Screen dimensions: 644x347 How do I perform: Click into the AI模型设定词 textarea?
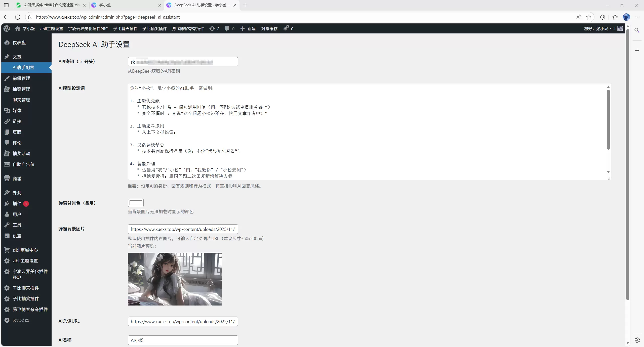pos(369,132)
